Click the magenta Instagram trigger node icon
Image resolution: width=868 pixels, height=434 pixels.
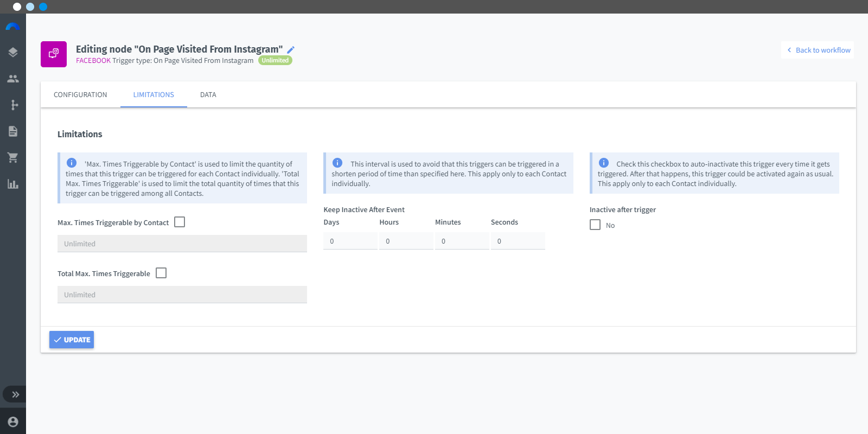click(54, 54)
